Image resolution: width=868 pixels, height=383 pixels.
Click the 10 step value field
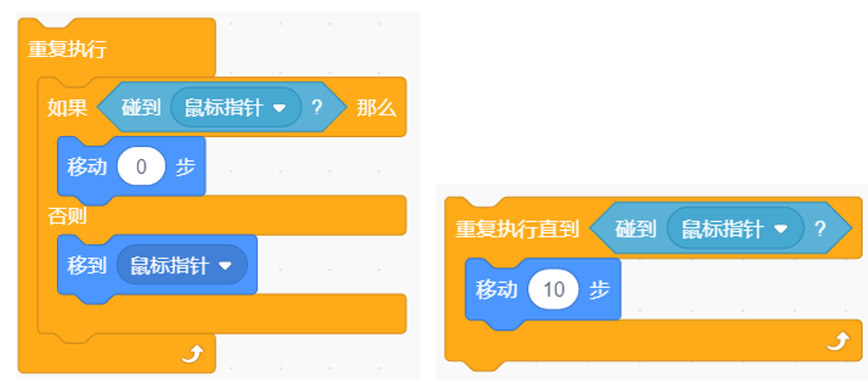[x=553, y=289]
